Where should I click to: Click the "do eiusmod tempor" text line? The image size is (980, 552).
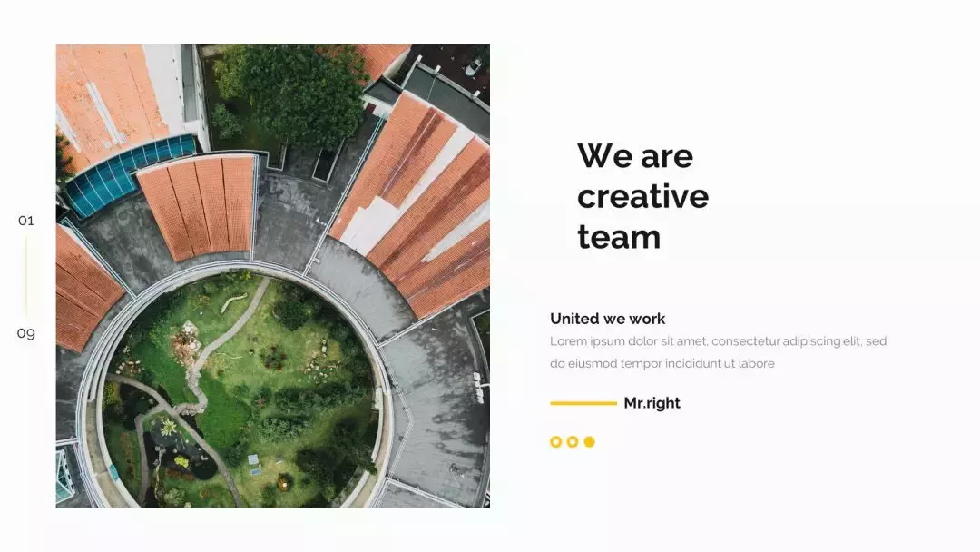[x=661, y=363]
